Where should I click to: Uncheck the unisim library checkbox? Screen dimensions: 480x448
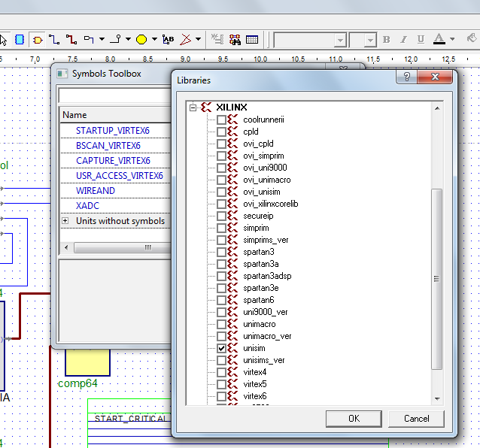(x=221, y=348)
